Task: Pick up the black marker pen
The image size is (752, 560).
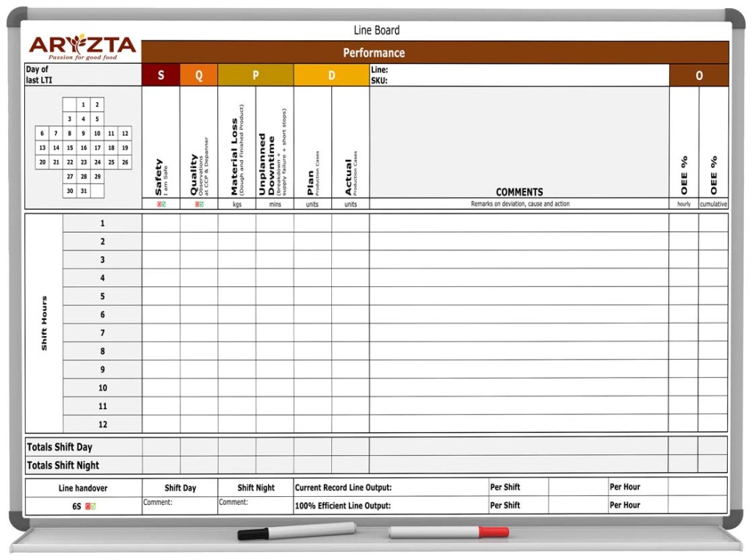Action: (x=296, y=531)
